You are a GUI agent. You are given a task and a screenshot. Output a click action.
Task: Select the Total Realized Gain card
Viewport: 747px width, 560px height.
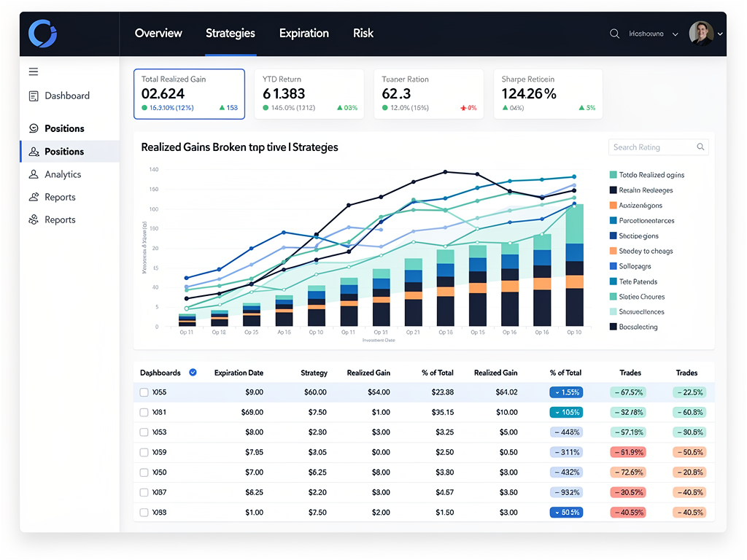[x=189, y=94]
